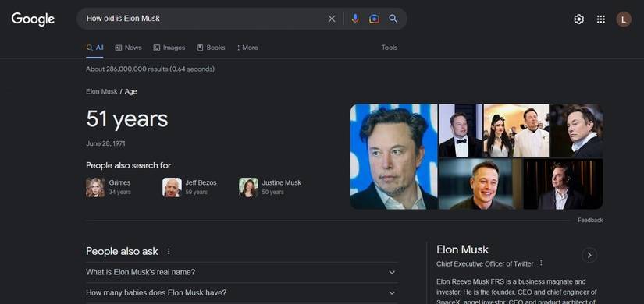Switch to the Images tab
Screen dimensions: 644x304
(169, 48)
